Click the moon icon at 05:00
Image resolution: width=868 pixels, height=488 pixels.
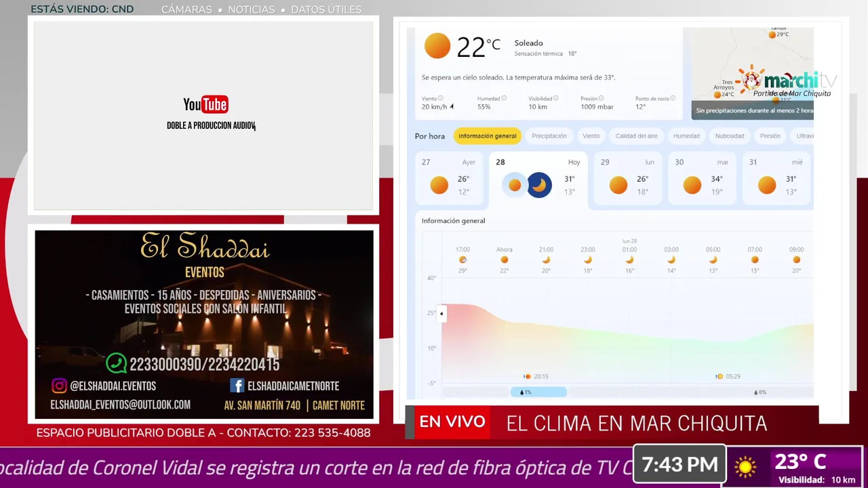[713, 260]
